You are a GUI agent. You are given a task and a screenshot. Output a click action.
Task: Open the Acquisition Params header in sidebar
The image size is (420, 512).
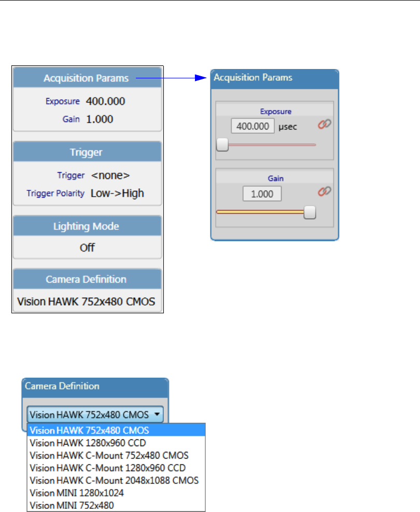tap(87, 78)
